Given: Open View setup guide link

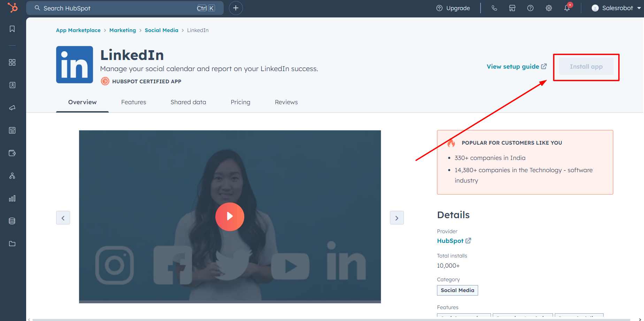Looking at the screenshot, I should pos(517,67).
